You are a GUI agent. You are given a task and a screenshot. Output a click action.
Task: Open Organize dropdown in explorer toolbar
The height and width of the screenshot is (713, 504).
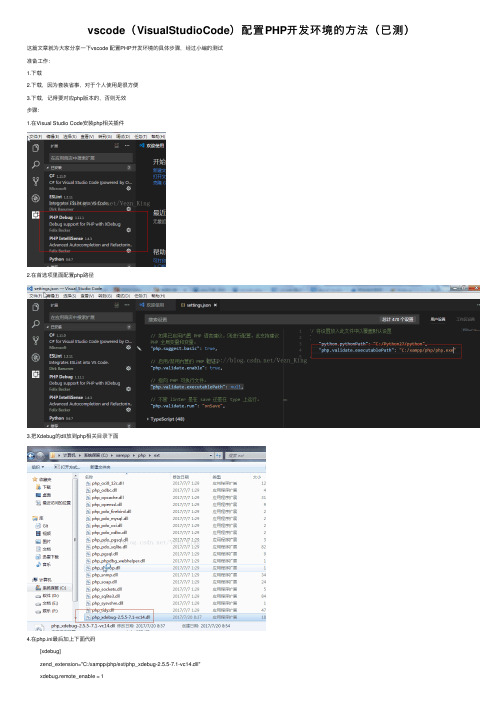pos(37,467)
